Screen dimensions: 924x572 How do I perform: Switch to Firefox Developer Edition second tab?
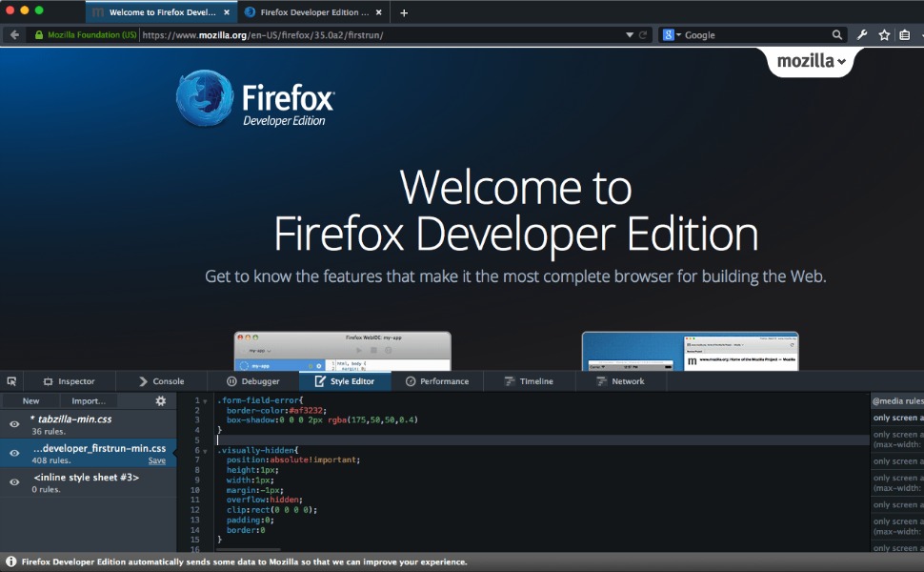click(x=314, y=12)
